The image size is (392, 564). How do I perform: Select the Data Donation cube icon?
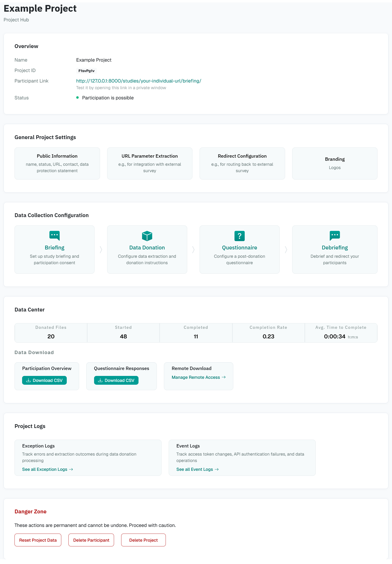(147, 236)
